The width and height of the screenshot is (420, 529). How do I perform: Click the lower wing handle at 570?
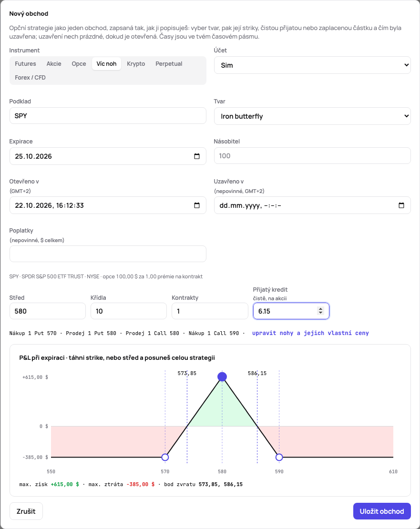click(x=165, y=457)
